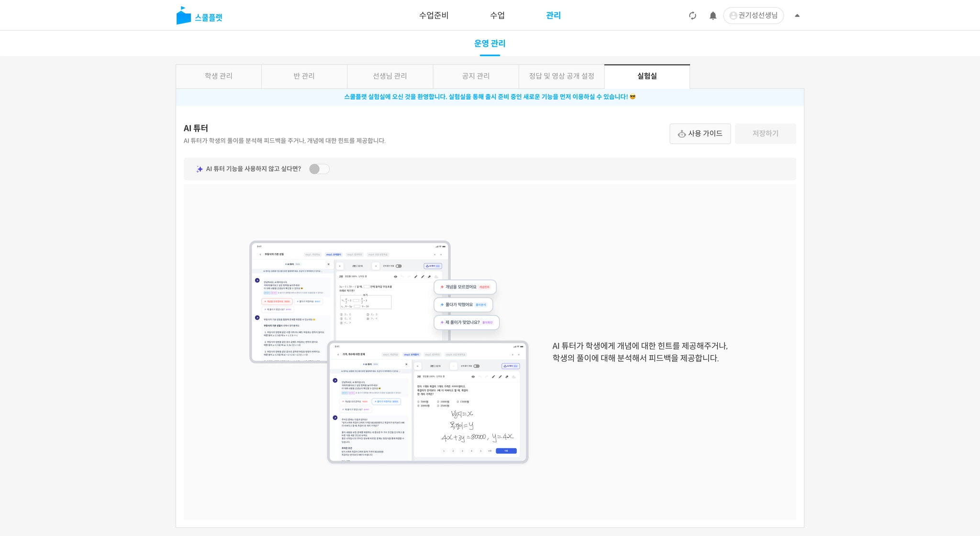
Task: Switch to the 공지 관리 tab
Action: click(x=476, y=76)
